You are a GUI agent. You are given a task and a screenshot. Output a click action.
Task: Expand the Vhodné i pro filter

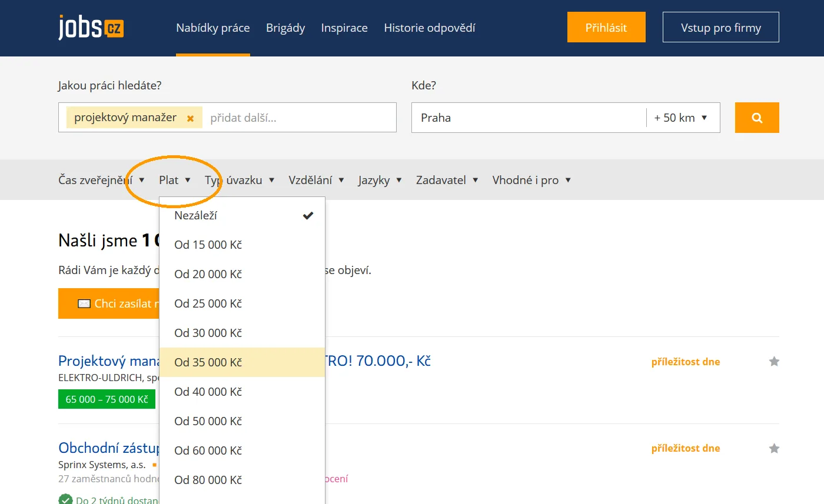(531, 180)
